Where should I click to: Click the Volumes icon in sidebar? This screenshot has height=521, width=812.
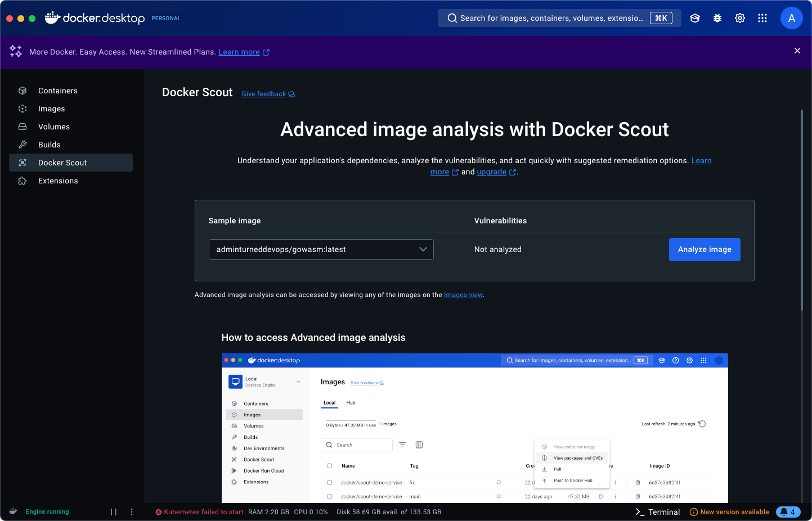(x=23, y=127)
